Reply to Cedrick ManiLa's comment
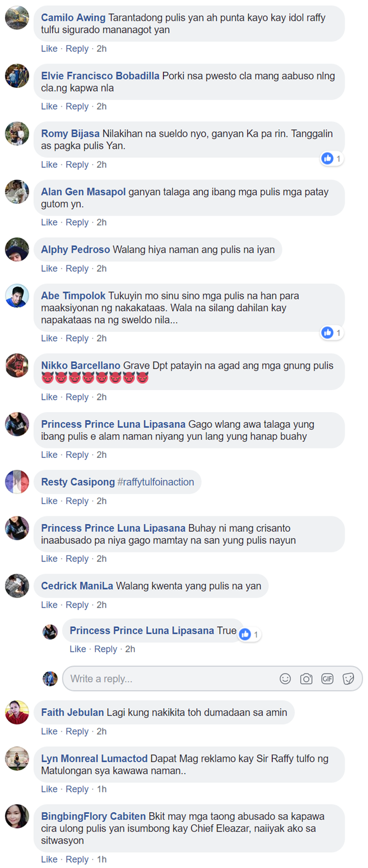The width and height of the screenshot is (368, 868). point(77,605)
